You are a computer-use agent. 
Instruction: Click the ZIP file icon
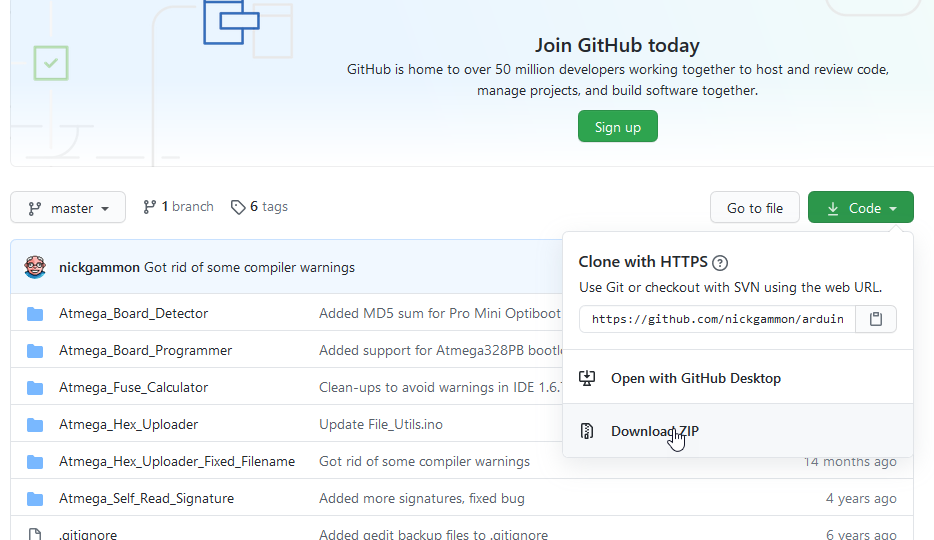pos(587,431)
